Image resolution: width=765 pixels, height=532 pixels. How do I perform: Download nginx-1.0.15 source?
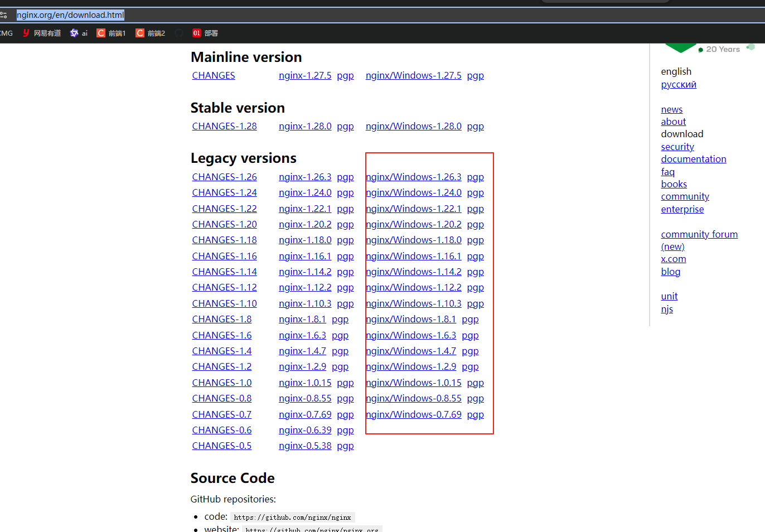(x=305, y=383)
